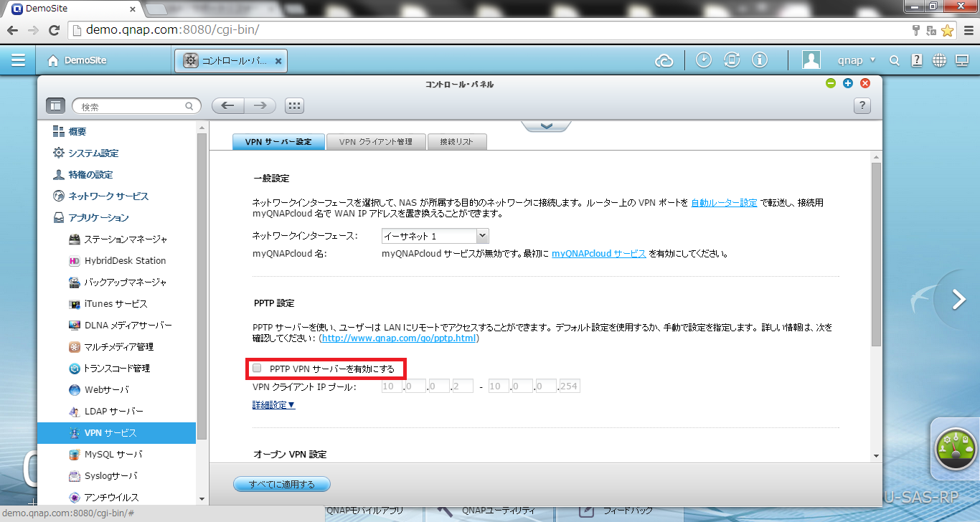The height and width of the screenshot is (522, 980).
Task: Open the ネットワークインターフェース dropdown
Action: click(x=435, y=236)
